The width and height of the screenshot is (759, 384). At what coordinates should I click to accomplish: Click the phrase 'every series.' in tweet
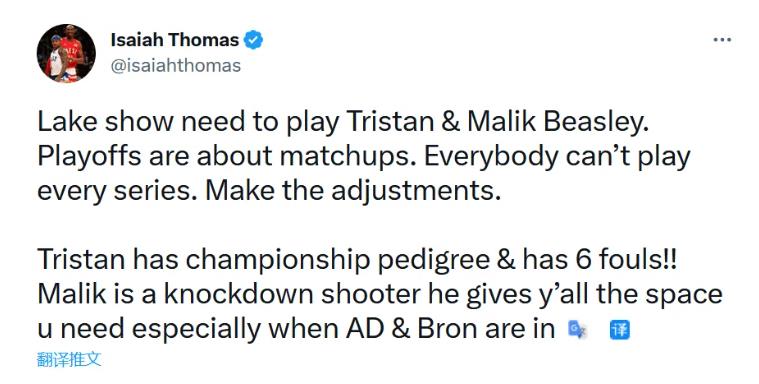(x=118, y=192)
